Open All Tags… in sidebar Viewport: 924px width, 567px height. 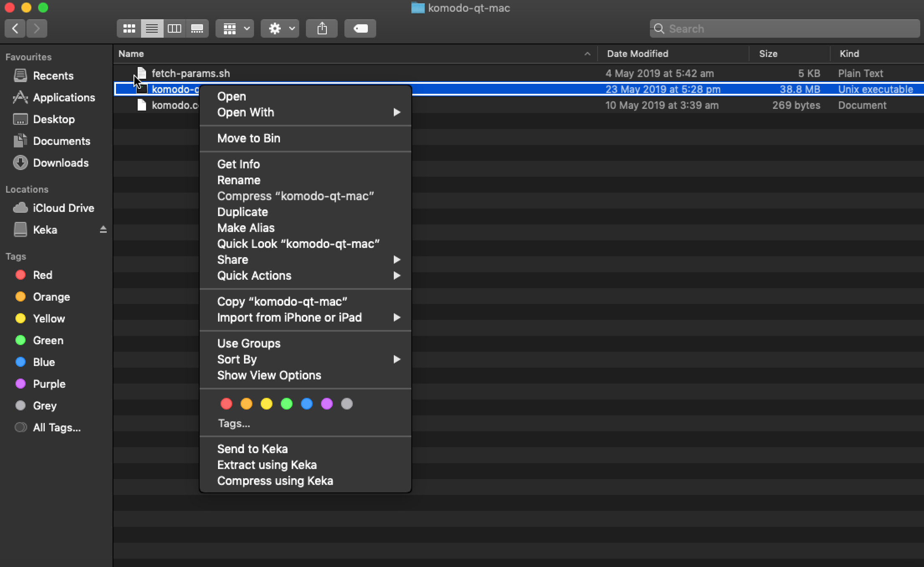[56, 428]
